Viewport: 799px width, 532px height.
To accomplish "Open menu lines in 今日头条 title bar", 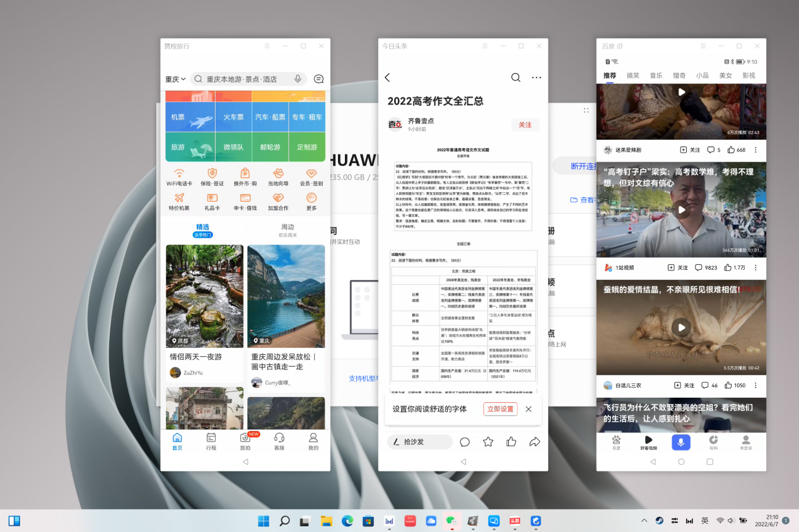I will 485,46.
